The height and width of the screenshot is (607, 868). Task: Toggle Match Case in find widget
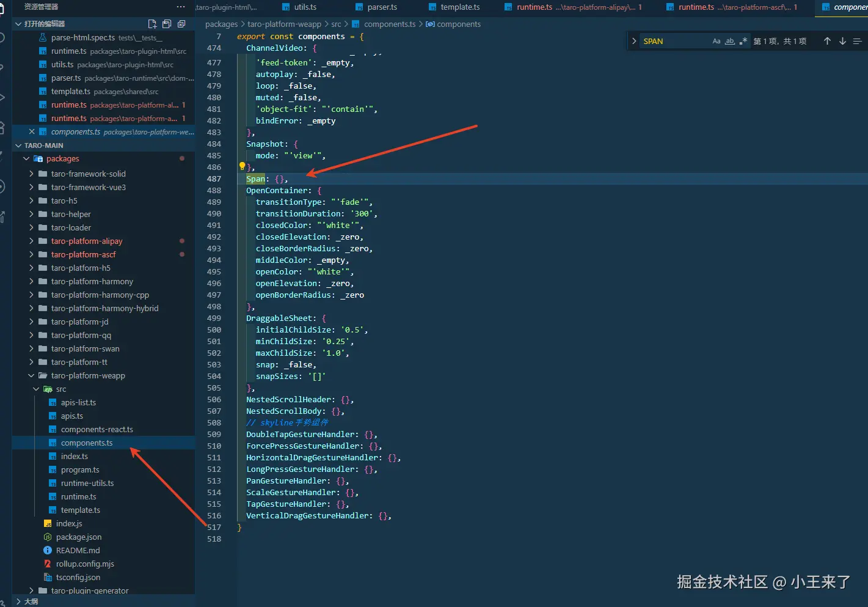click(717, 41)
